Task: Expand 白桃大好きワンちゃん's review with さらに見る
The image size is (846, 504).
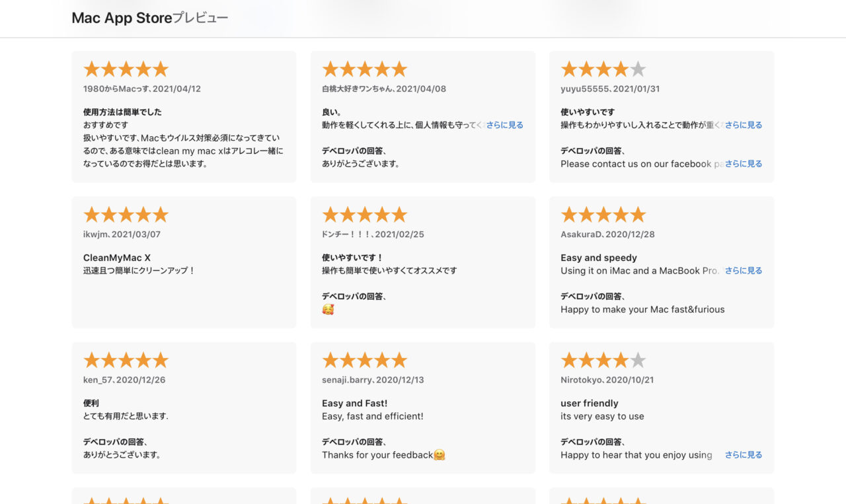Action: 505,124
